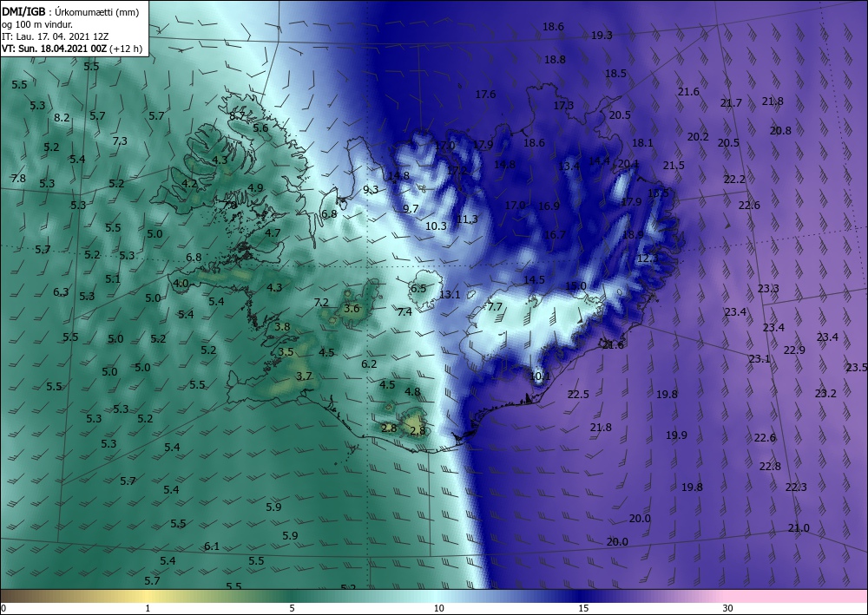Click the map value 6.5
Image resolution: width=868 pixels, height=615 pixels.
tap(418, 288)
